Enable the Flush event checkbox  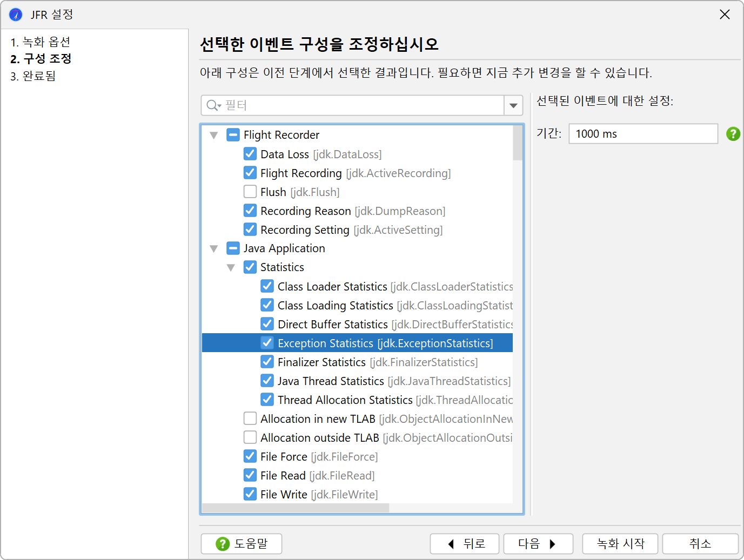250,192
